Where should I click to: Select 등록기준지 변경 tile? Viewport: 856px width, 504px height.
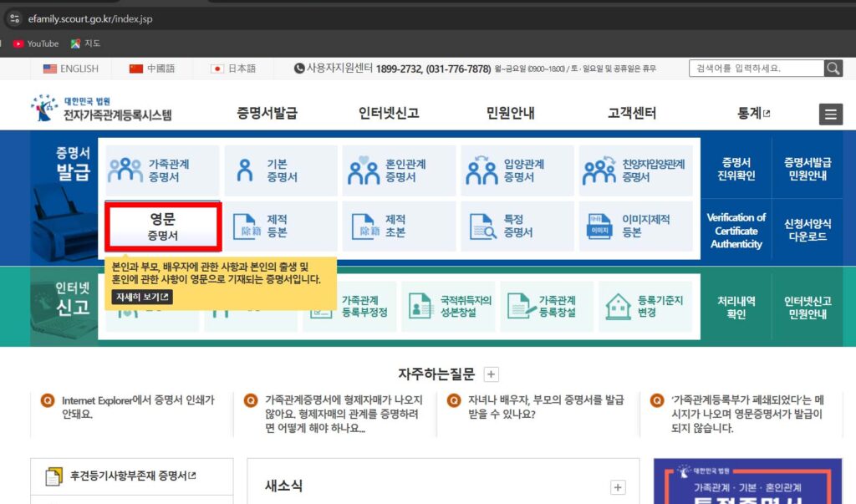[645, 307]
